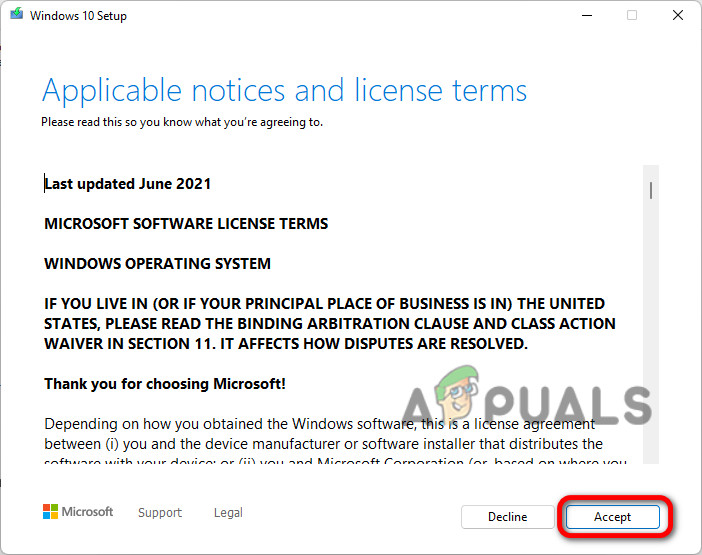
Task: Click 'WINDOWS OPERATING SYSTEM' heading
Action: (x=158, y=264)
